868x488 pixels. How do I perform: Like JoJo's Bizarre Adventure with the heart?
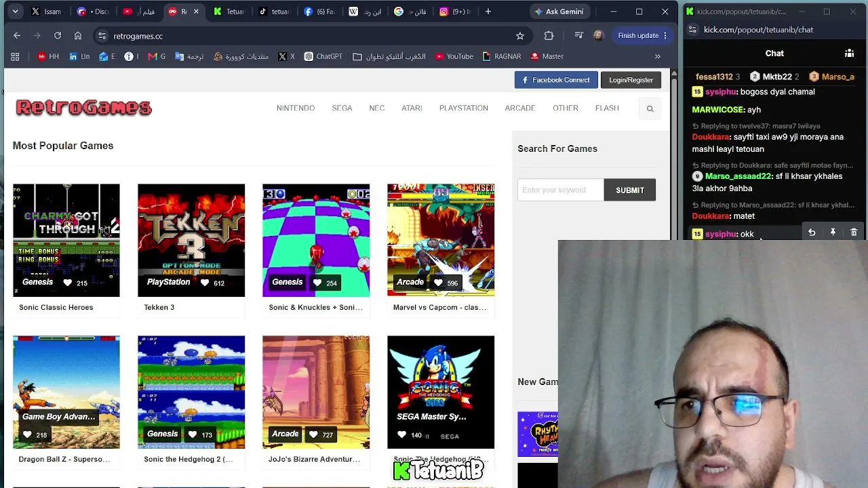pyautogui.click(x=313, y=434)
